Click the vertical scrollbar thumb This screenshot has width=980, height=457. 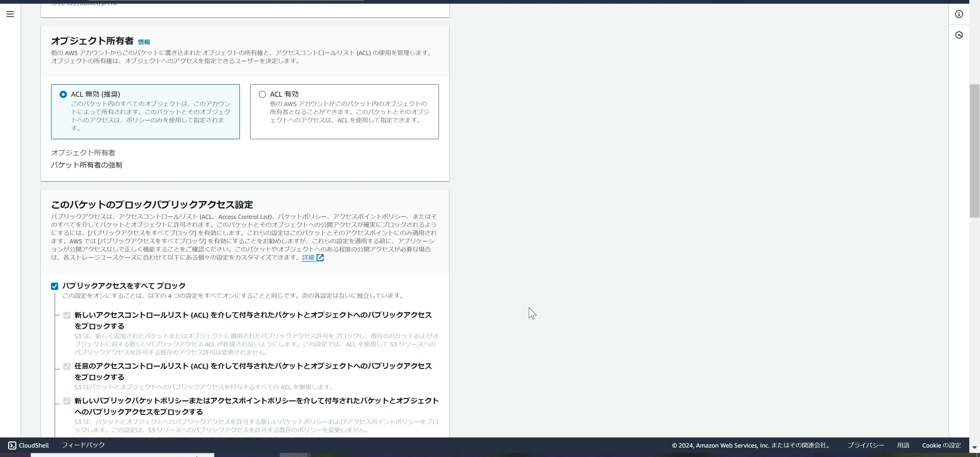click(x=974, y=151)
